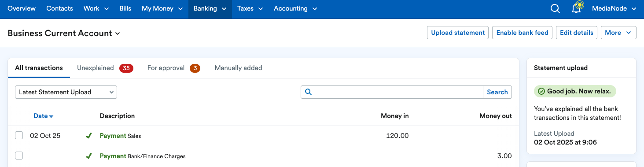Click the Money out column header

[496, 116]
